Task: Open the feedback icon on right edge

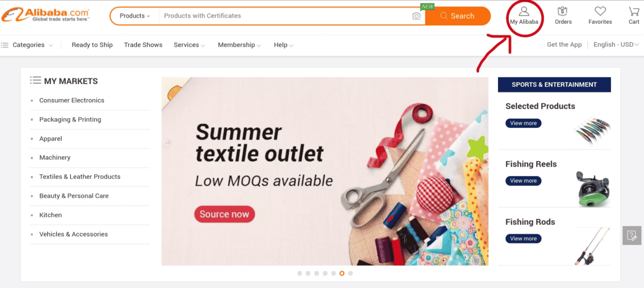Action: click(632, 235)
